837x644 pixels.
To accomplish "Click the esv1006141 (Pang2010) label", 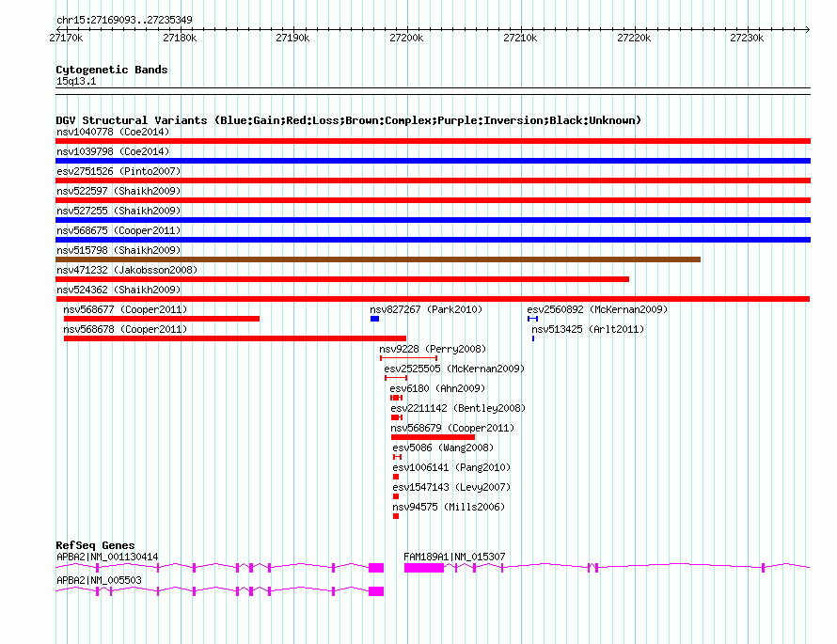I will (x=451, y=467).
